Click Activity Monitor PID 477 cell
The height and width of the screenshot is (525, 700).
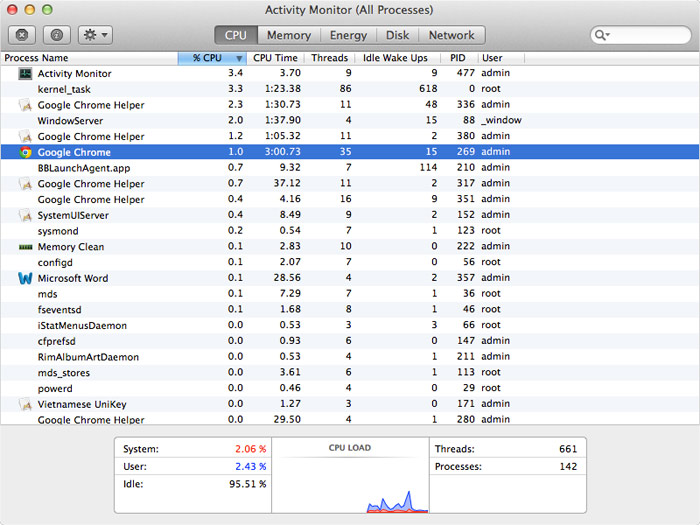pos(466,73)
